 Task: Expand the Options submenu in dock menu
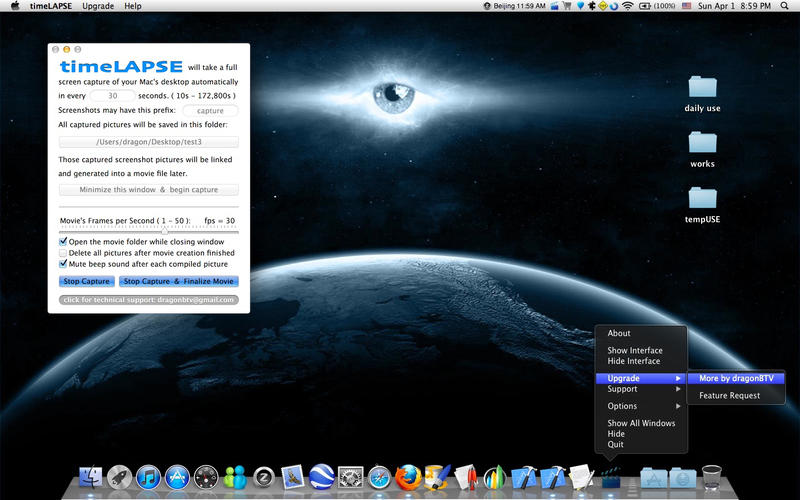[641, 406]
